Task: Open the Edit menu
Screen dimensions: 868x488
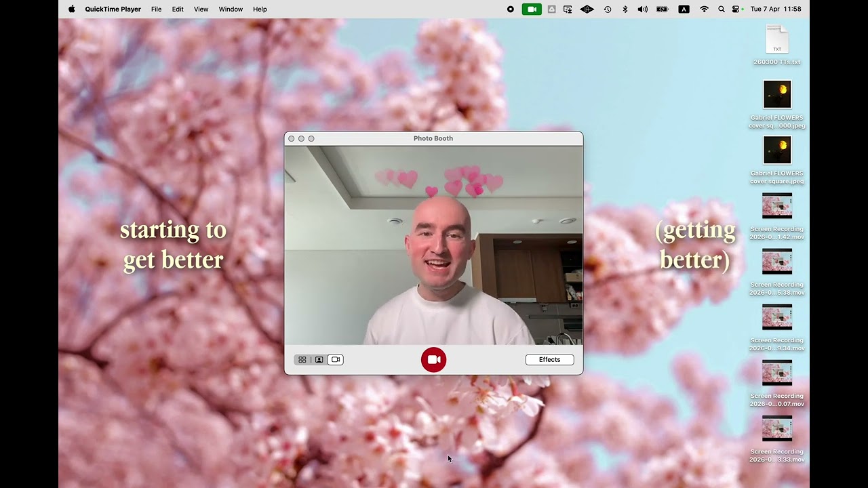Action: [178, 9]
